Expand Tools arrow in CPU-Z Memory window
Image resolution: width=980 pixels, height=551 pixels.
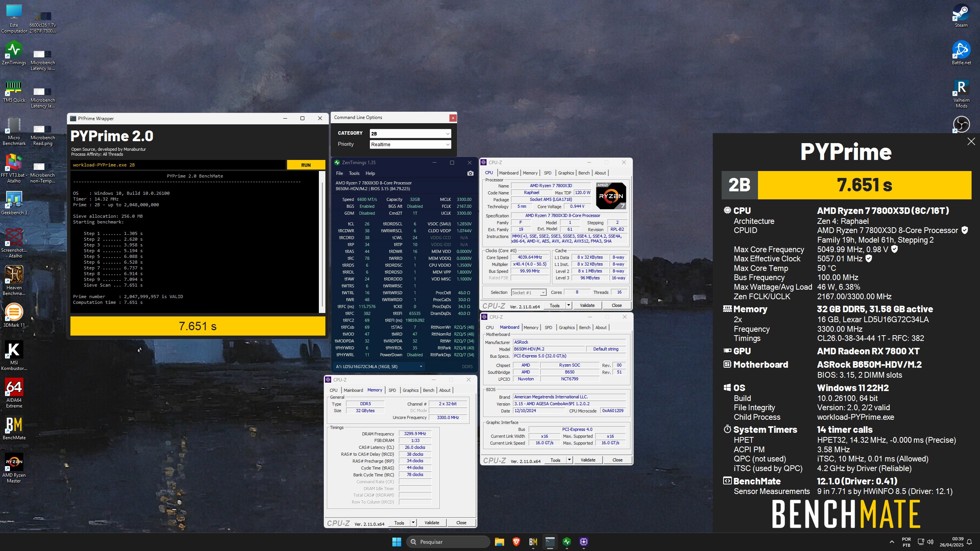413,523
